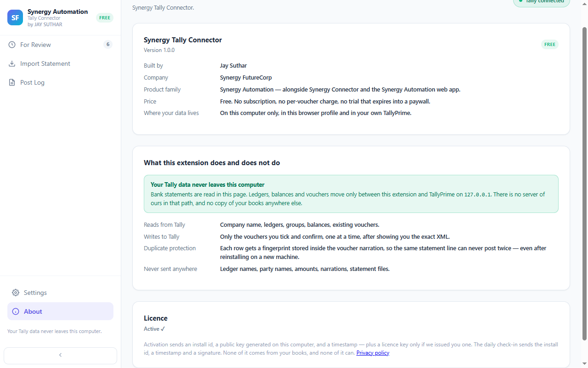Click the For Review count badge 6
Viewport: 588px width, 368px height.
(108, 45)
